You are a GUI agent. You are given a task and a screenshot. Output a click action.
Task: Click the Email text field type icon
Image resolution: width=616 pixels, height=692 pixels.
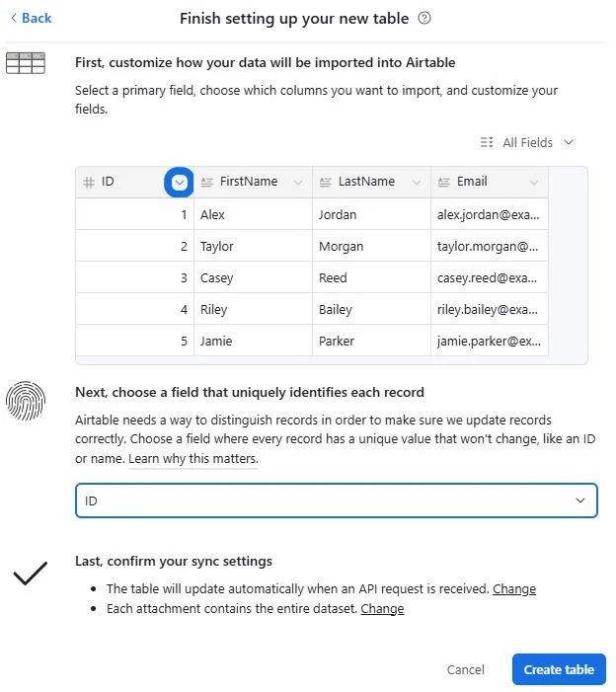coord(444,183)
